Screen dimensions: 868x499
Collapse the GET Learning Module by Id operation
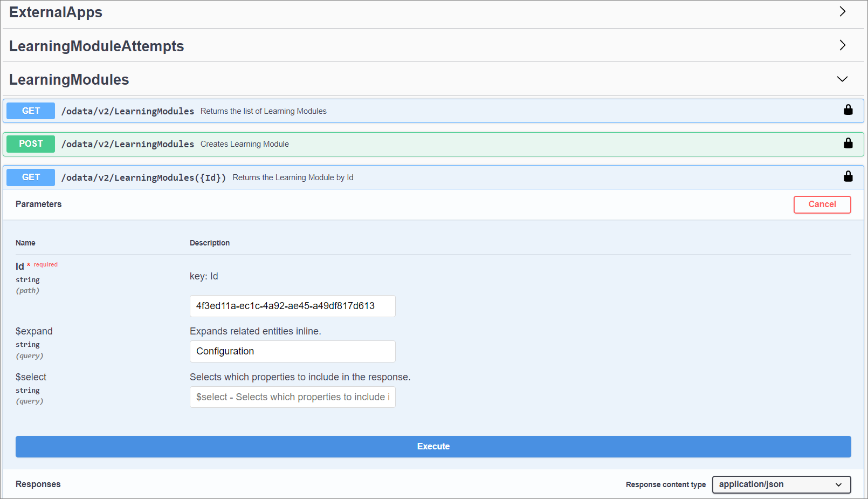pyautogui.click(x=293, y=177)
